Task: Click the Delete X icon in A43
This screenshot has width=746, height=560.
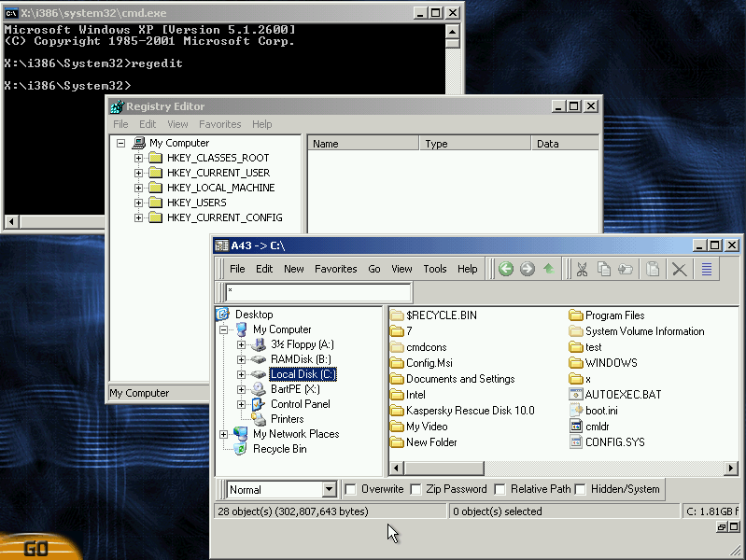Action: click(x=680, y=270)
